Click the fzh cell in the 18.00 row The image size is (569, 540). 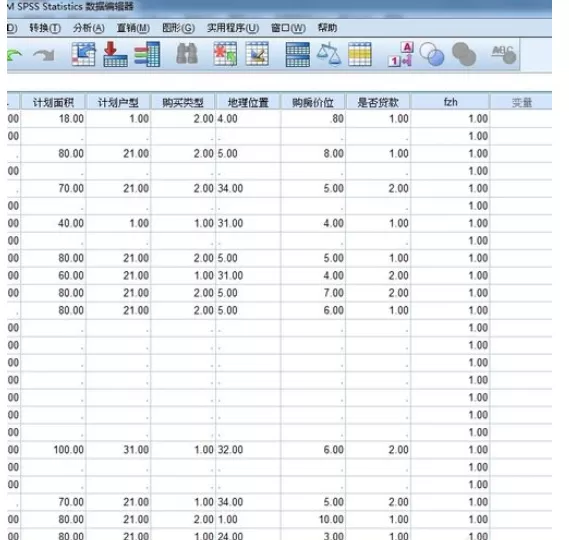(x=450, y=119)
